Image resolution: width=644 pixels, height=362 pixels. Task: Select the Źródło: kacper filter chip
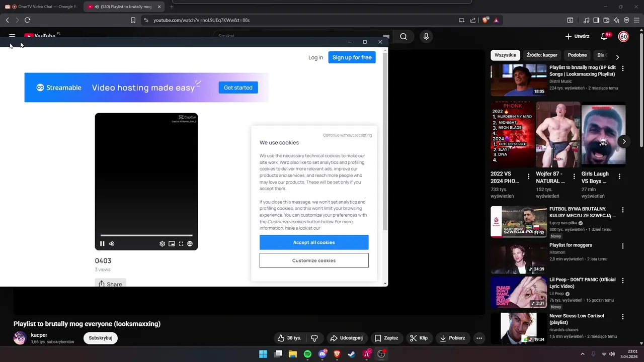[542, 55]
